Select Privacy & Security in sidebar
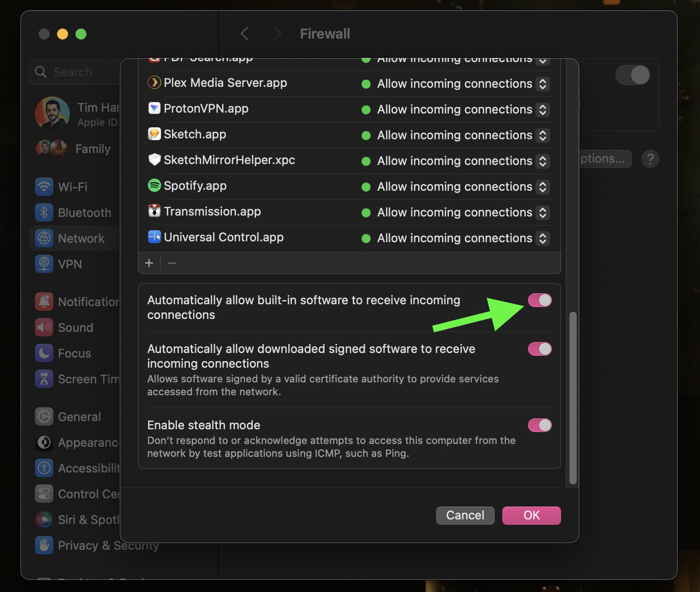 tap(44, 545)
